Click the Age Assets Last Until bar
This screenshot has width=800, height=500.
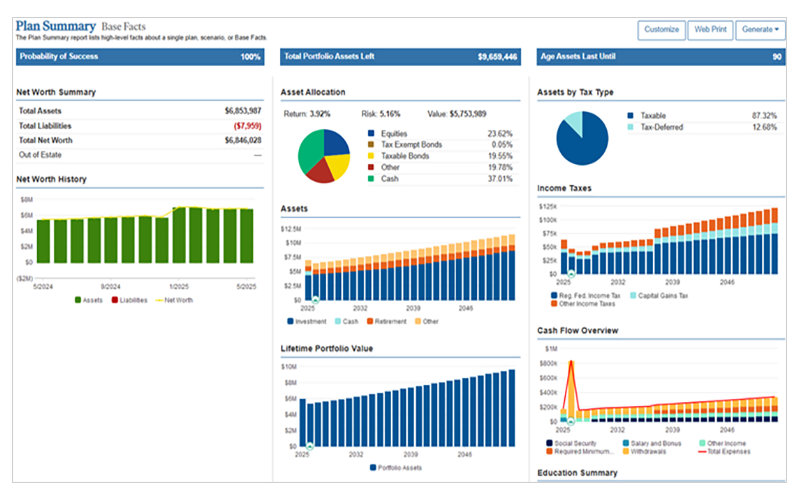pyautogui.click(x=660, y=57)
